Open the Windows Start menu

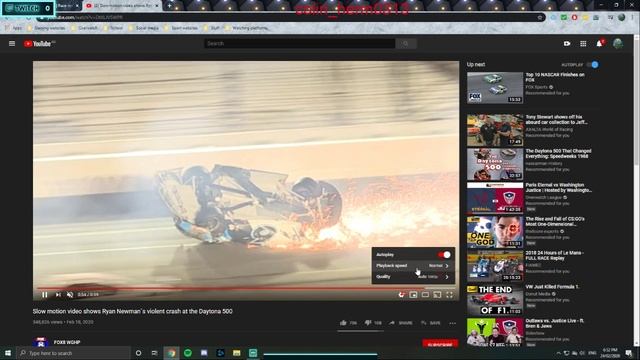pos(8,353)
